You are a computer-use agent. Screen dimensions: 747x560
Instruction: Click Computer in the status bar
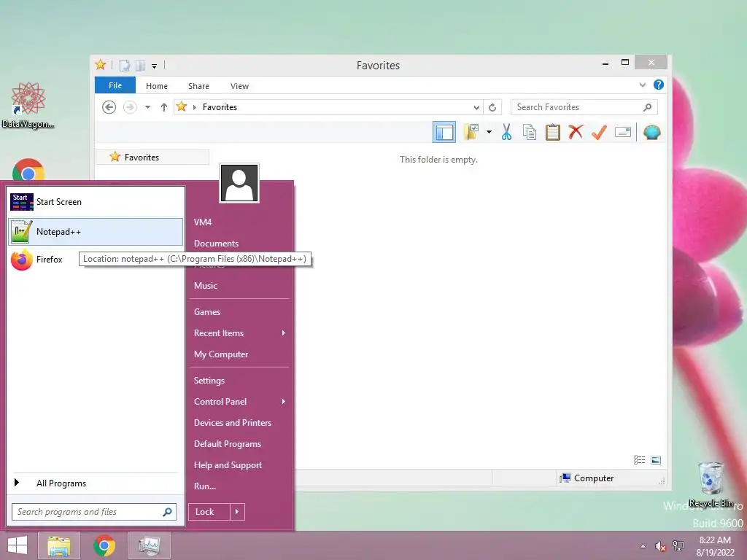point(587,478)
